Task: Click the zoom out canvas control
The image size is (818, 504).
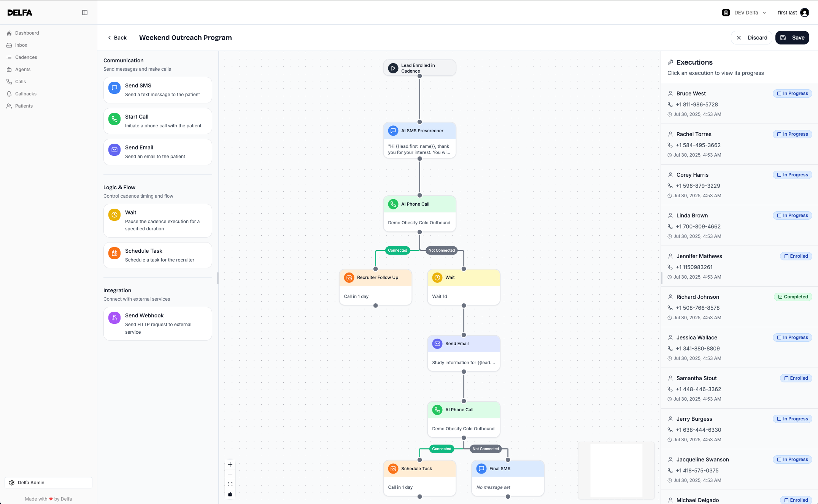Action: point(230,474)
